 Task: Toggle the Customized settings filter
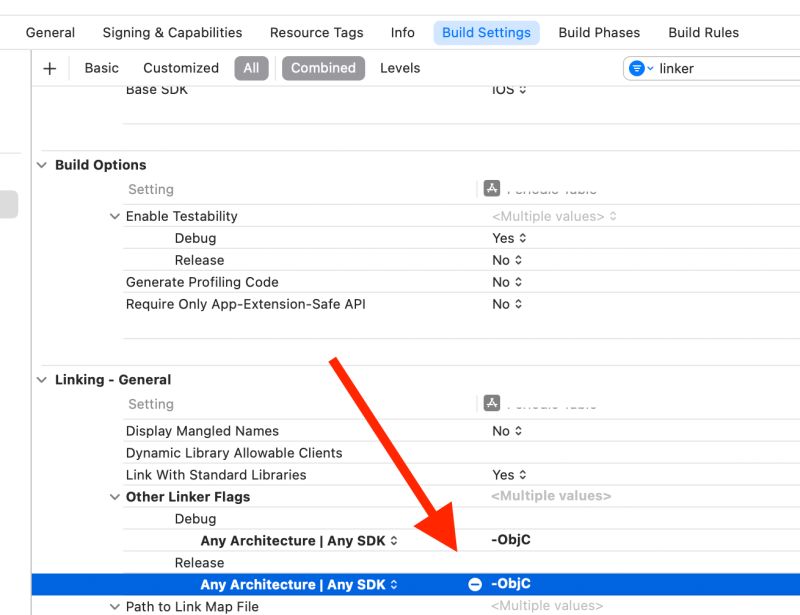[x=180, y=68]
